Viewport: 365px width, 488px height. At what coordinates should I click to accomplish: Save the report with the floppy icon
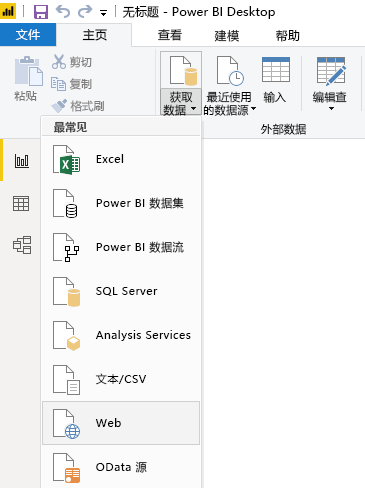[41, 12]
